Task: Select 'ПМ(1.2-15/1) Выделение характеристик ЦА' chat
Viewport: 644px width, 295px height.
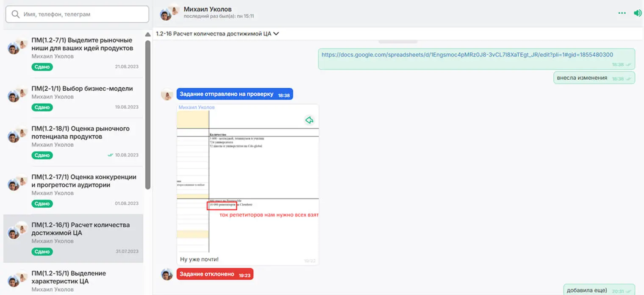Action: (x=69, y=277)
